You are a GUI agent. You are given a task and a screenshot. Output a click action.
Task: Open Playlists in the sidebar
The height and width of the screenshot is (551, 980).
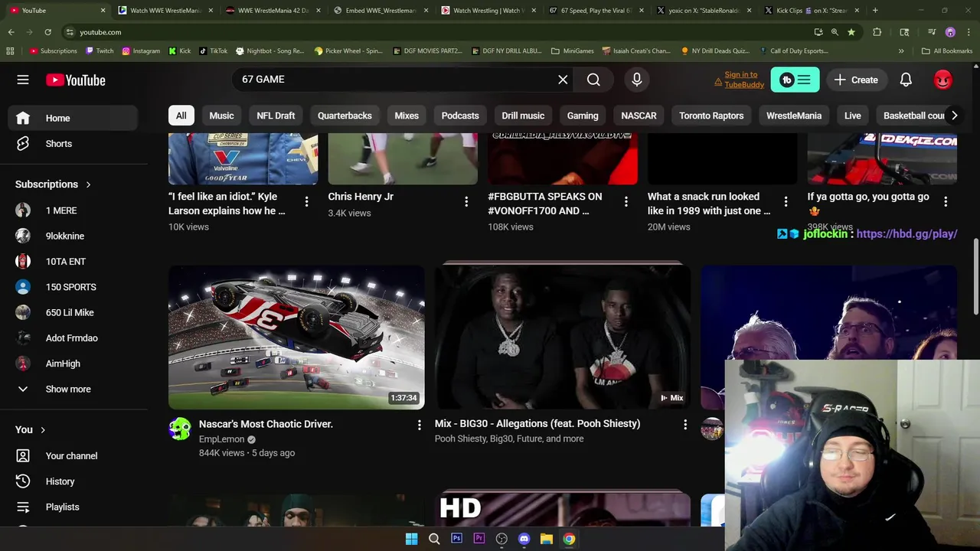tap(73, 507)
